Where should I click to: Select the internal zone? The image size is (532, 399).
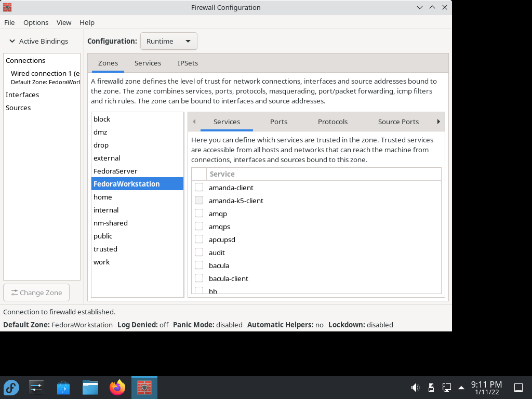coord(137,210)
